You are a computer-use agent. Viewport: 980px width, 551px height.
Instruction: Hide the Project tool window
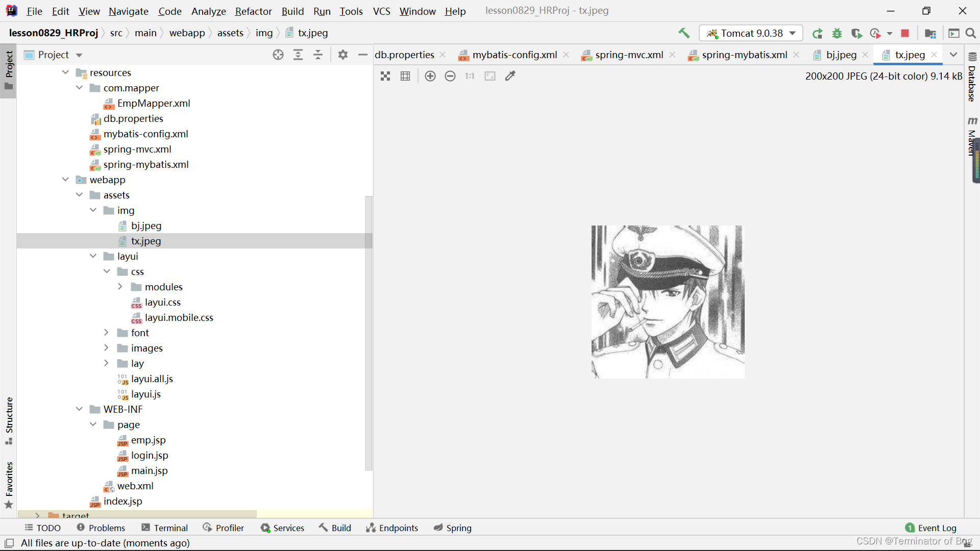tap(363, 55)
